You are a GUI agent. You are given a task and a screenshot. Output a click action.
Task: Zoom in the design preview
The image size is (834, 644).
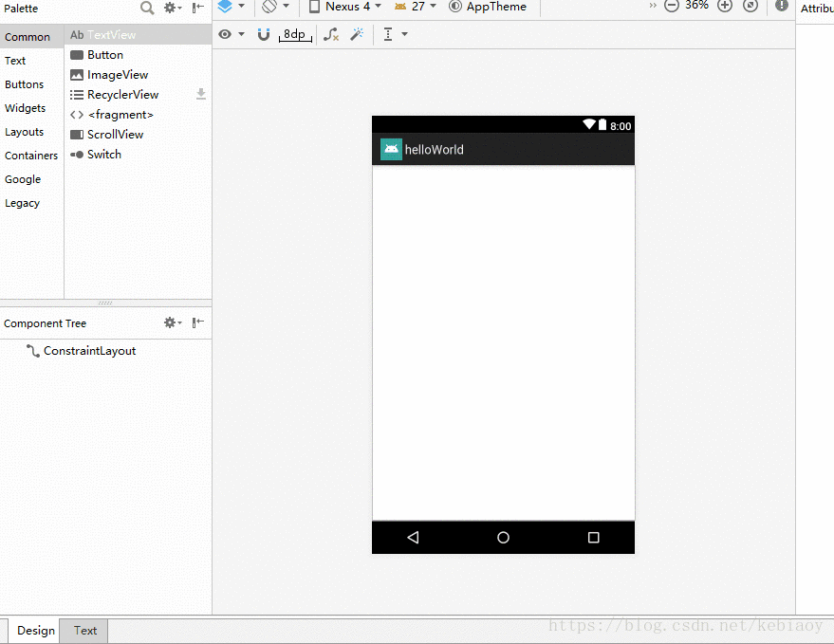coord(725,6)
